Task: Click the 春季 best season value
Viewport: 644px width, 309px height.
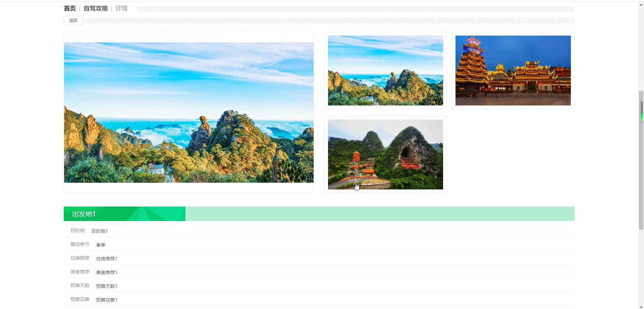Action: tap(101, 245)
